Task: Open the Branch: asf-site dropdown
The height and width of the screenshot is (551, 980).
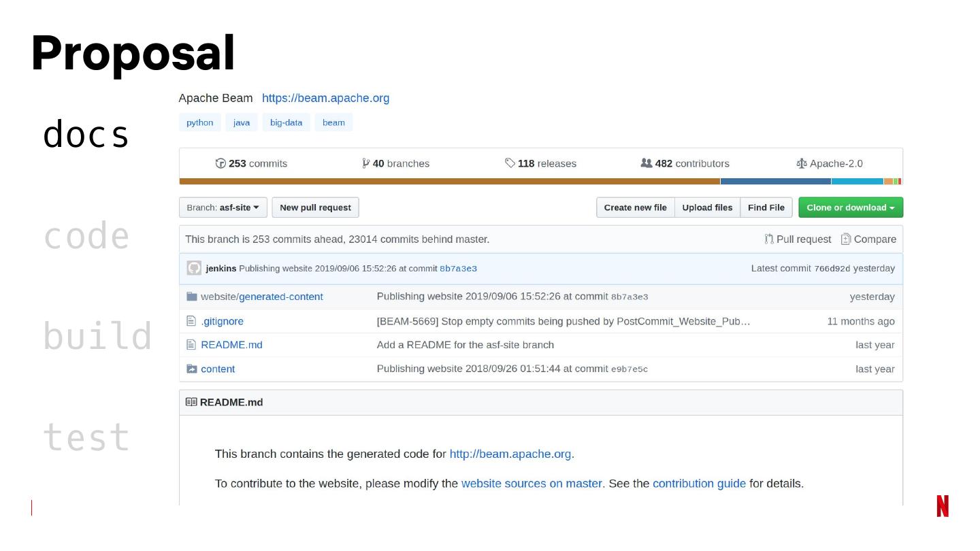Action: click(x=223, y=207)
